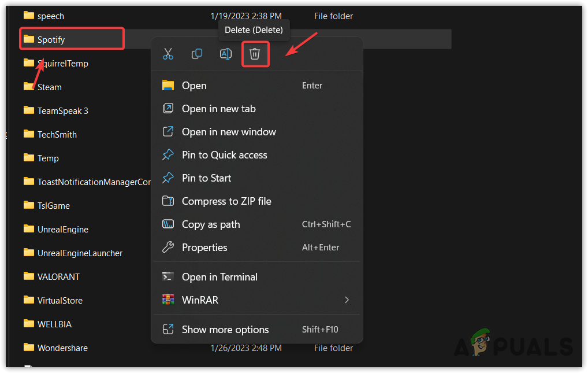Click the Cut scissors icon
588x373 pixels.
(x=168, y=54)
